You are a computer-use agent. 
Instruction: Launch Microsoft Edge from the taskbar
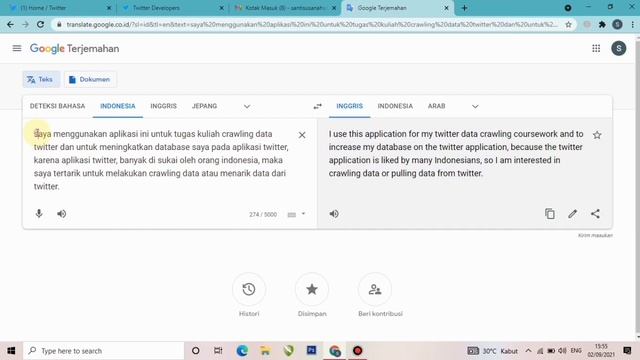click(x=242, y=351)
